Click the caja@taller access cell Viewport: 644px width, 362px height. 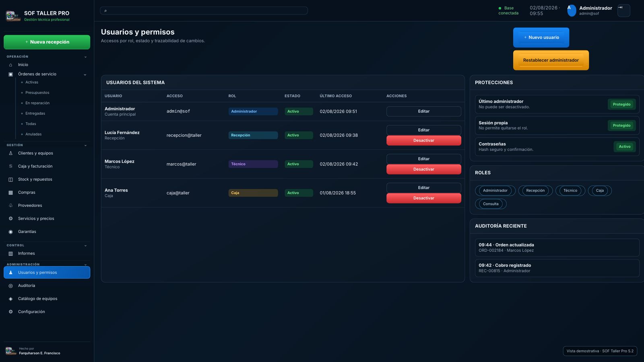pyautogui.click(x=178, y=193)
